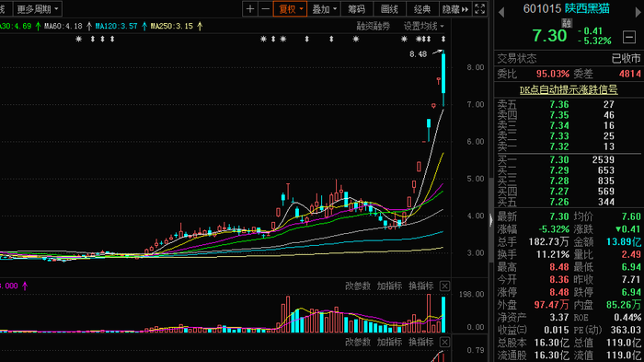
Task: Open 复权 adjustment dropdown
Action: pyautogui.click(x=290, y=9)
